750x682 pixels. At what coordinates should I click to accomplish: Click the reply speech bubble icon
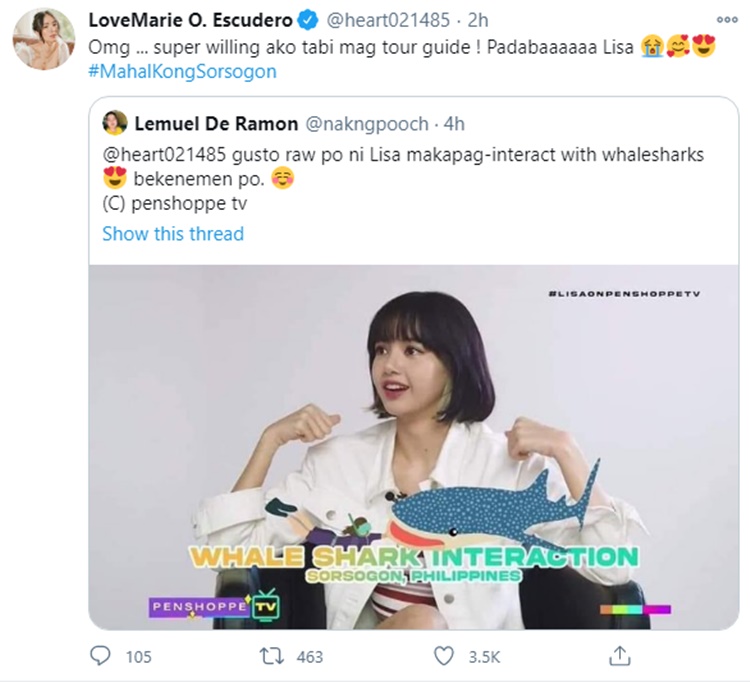pyautogui.click(x=100, y=656)
